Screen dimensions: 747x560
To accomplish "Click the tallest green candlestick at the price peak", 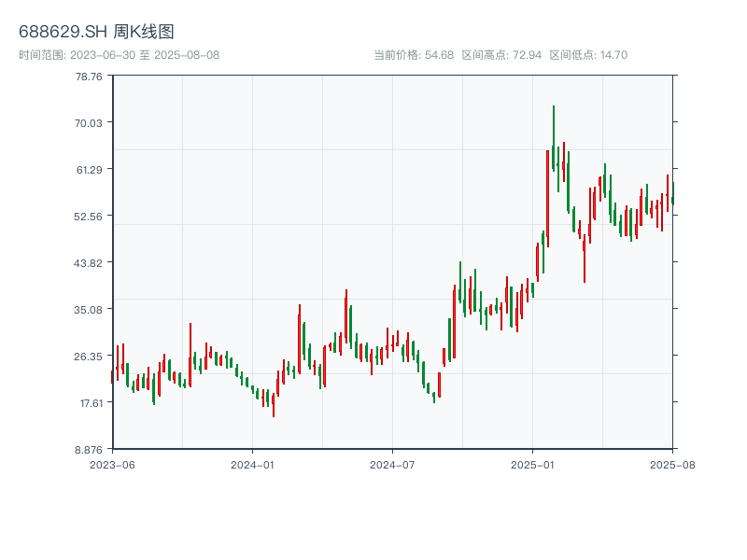I will 554,138.
